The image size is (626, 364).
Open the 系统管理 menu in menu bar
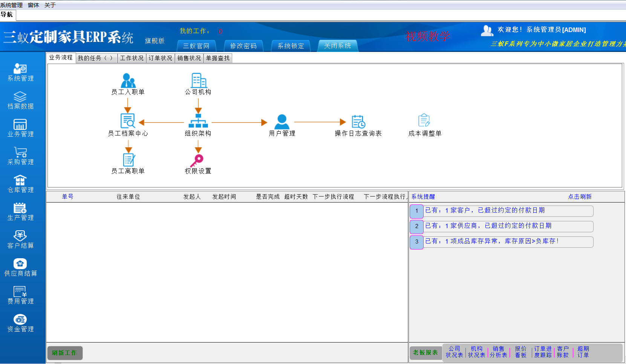pos(11,5)
